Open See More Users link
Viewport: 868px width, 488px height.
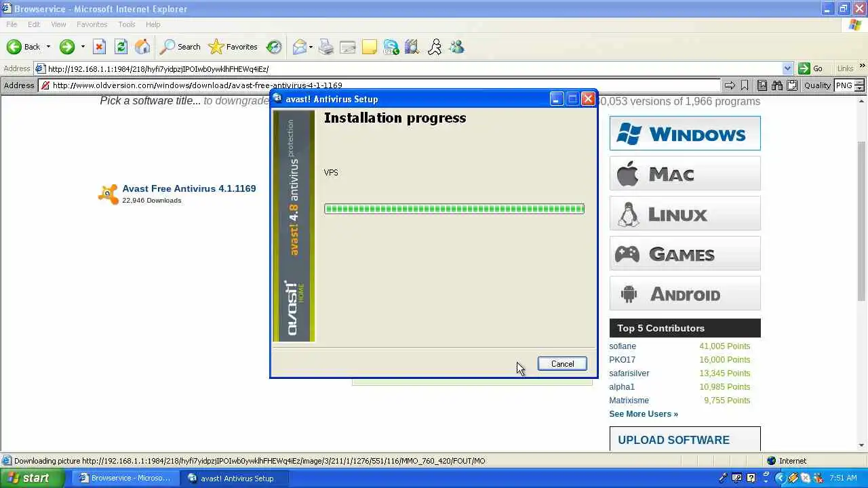(644, 414)
